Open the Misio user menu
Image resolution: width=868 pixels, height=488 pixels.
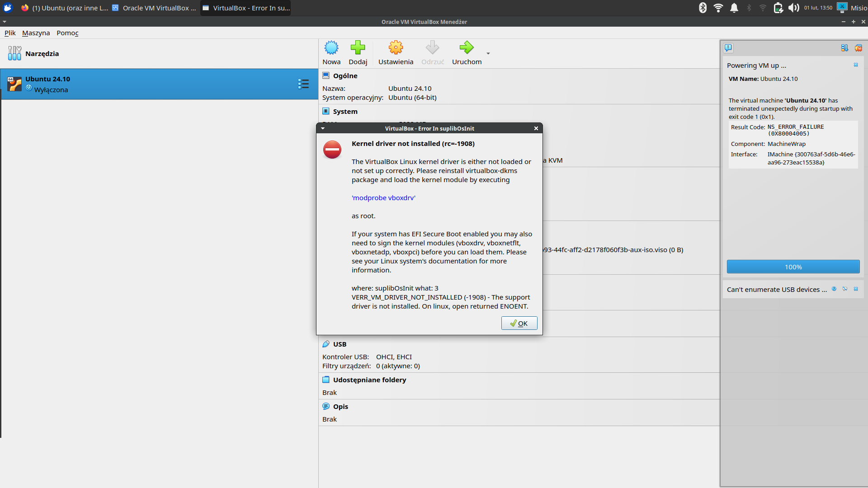[859, 8]
